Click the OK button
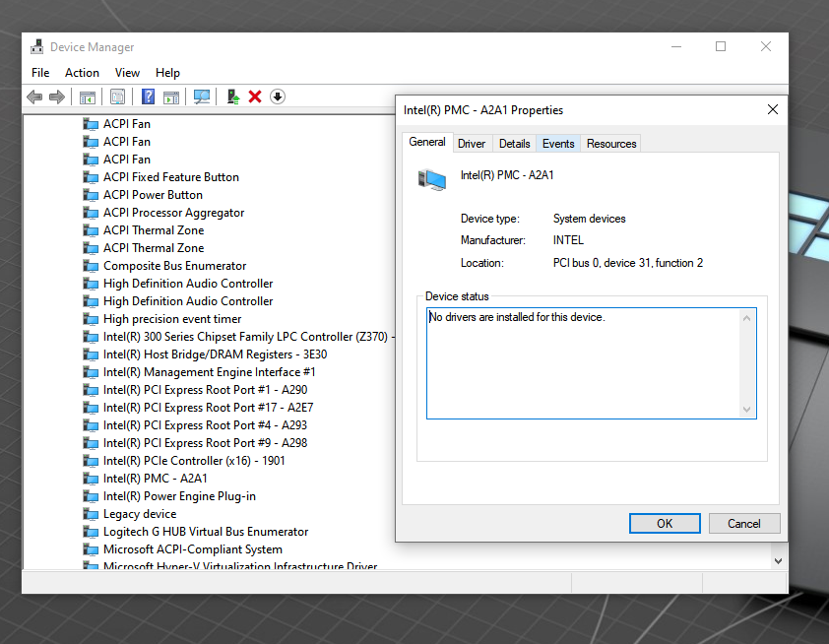The image size is (829, 644). 665,524
